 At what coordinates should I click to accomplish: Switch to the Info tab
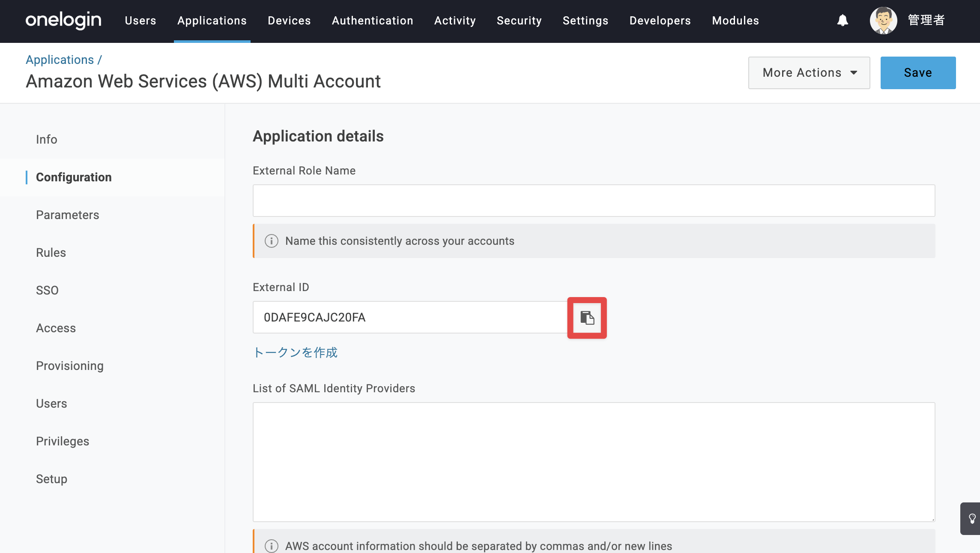tap(46, 139)
